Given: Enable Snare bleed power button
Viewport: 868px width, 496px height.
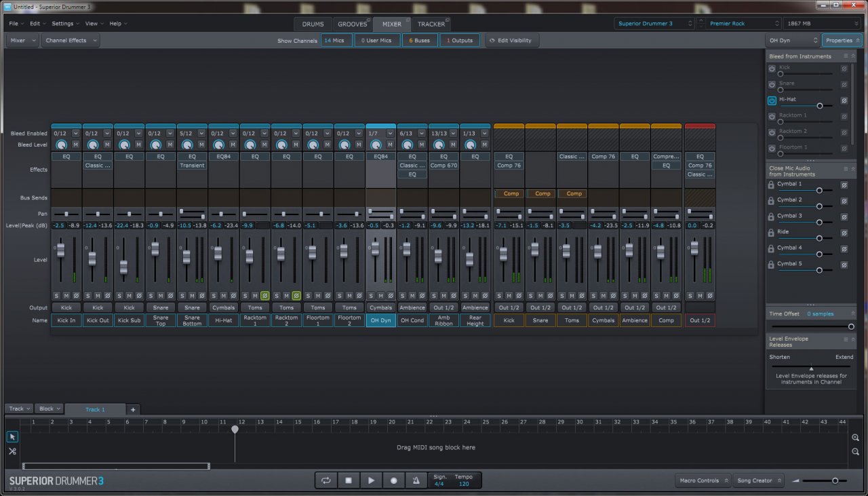Looking at the screenshot, I should (772, 84).
